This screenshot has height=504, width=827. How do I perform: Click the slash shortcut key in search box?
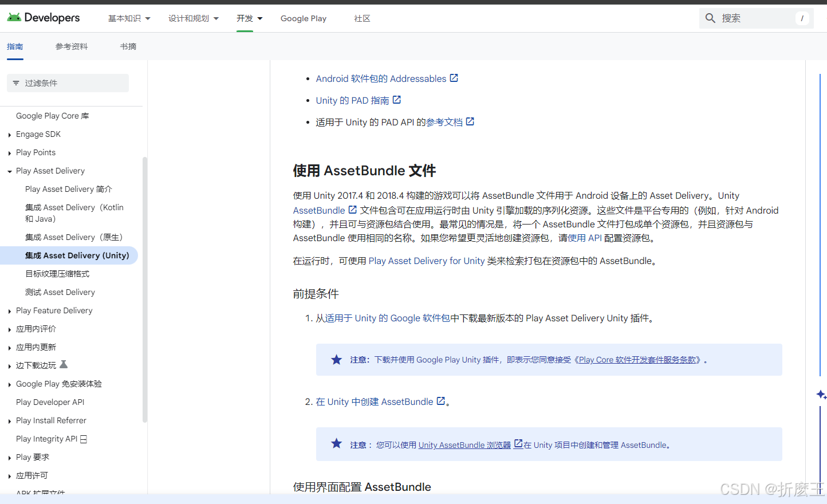point(802,18)
